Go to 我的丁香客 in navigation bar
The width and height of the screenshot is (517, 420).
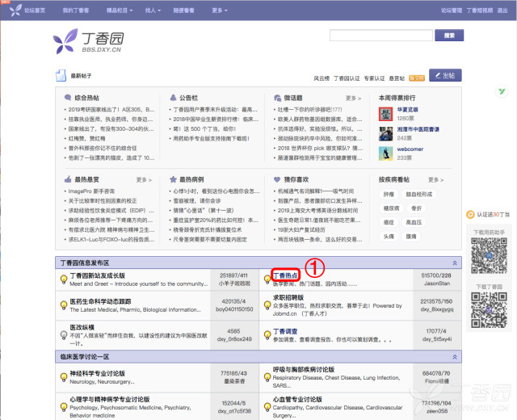(x=76, y=10)
